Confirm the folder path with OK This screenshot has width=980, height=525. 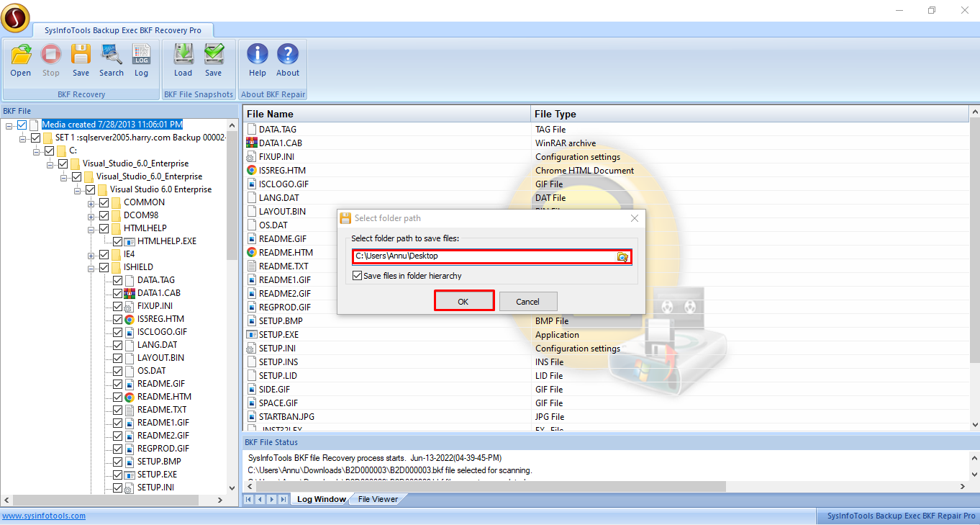tap(464, 301)
